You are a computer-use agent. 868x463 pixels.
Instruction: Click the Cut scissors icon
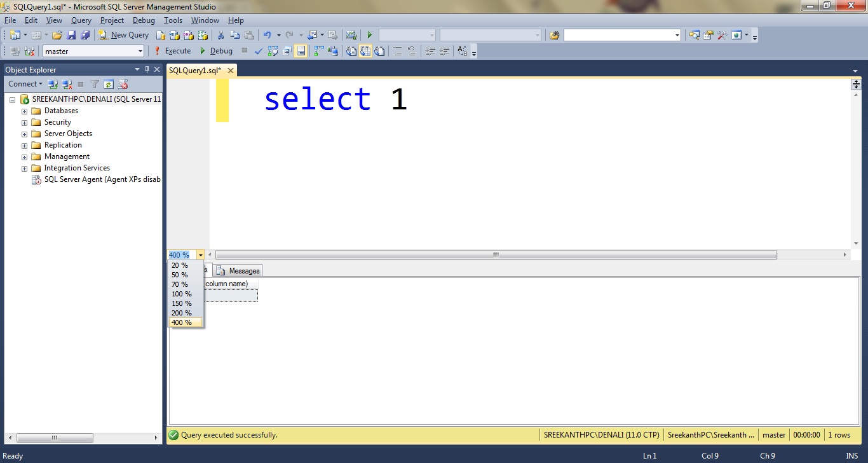[x=220, y=35]
